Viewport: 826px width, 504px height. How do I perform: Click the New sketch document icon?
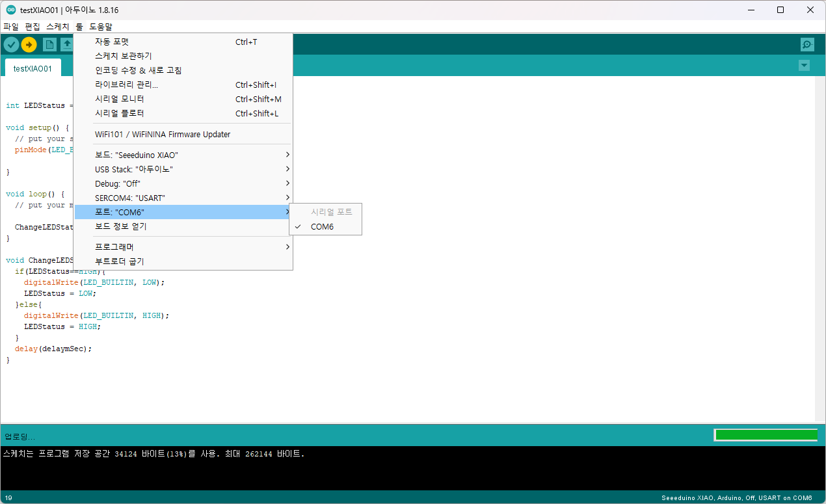pyautogui.click(x=49, y=45)
